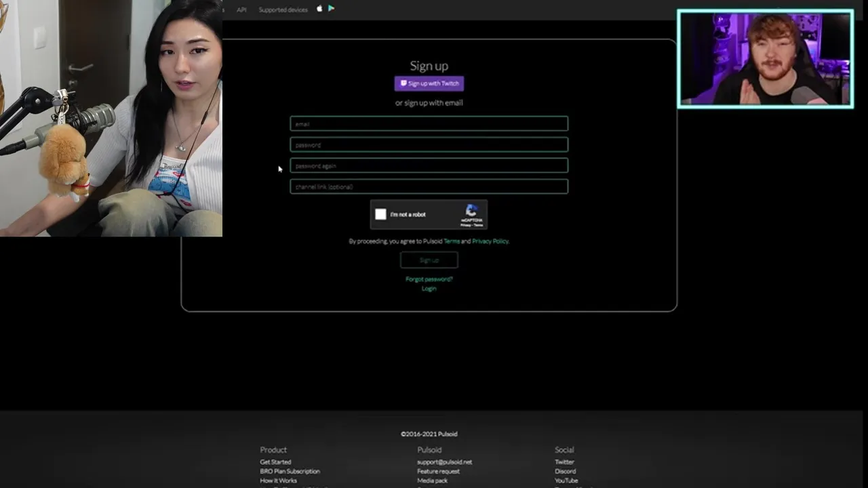Image resolution: width=868 pixels, height=488 pixels.
Task: Open the Media pack footer link
Action: click(432, 481)
